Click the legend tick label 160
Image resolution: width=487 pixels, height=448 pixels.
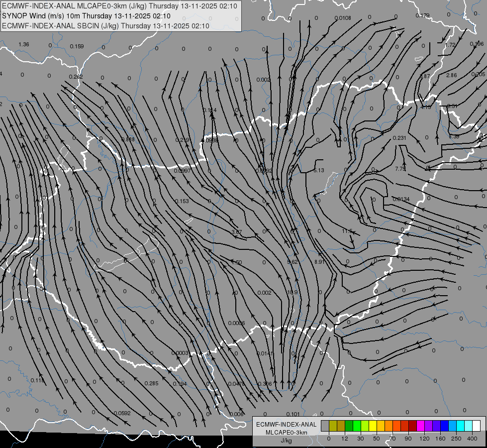[440, 439]
